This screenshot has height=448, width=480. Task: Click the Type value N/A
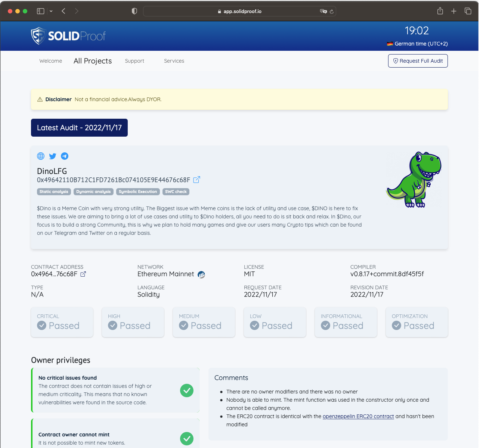tap(37, 295)
